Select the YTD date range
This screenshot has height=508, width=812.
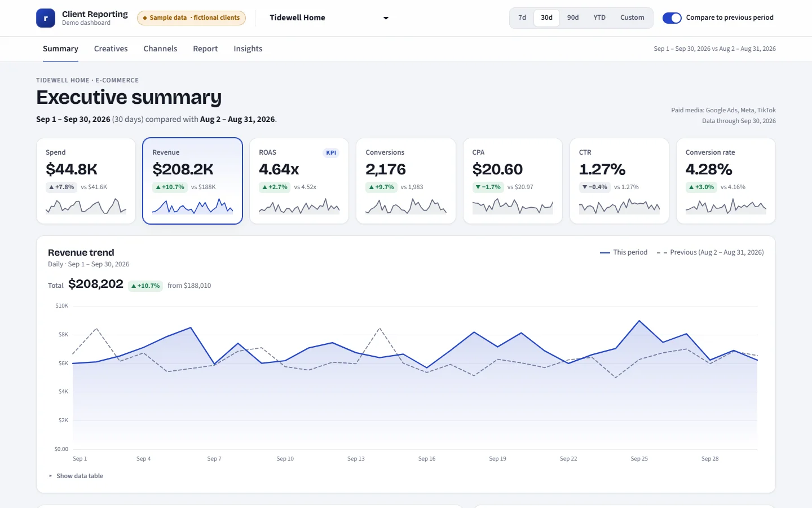tap(599, 18)
